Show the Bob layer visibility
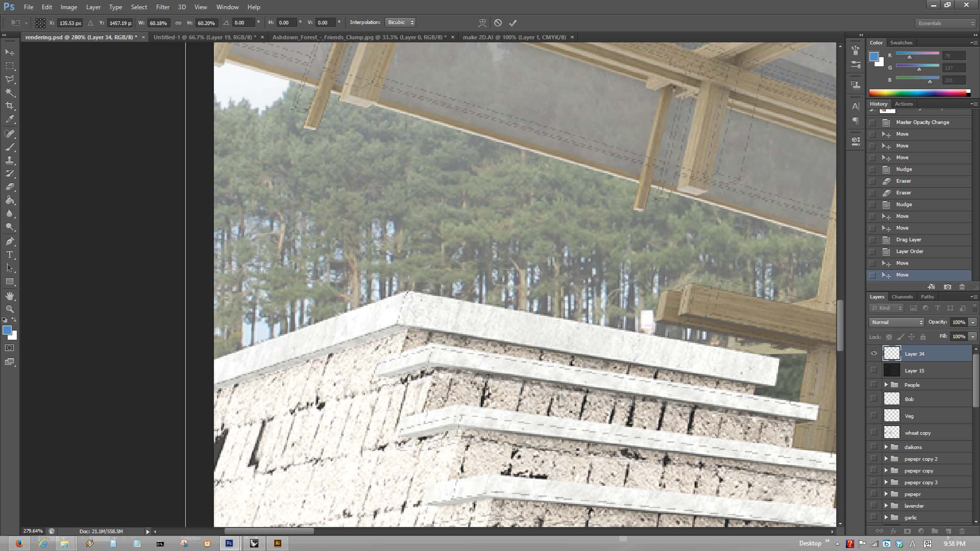980x551 pixels. coord(874,399)
